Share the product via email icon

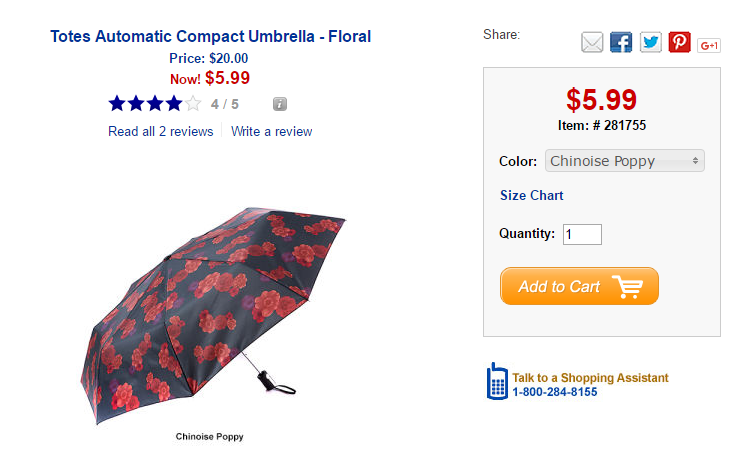pos(592,43)
